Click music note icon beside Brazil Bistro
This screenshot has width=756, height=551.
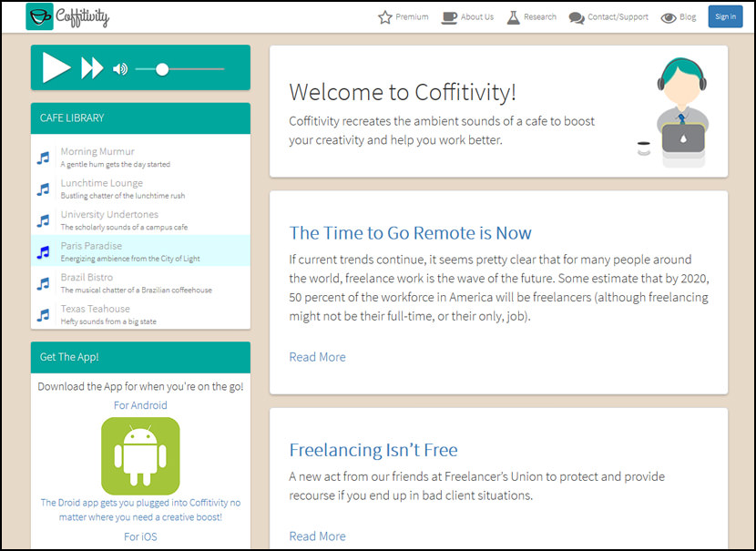click(44, 283)
